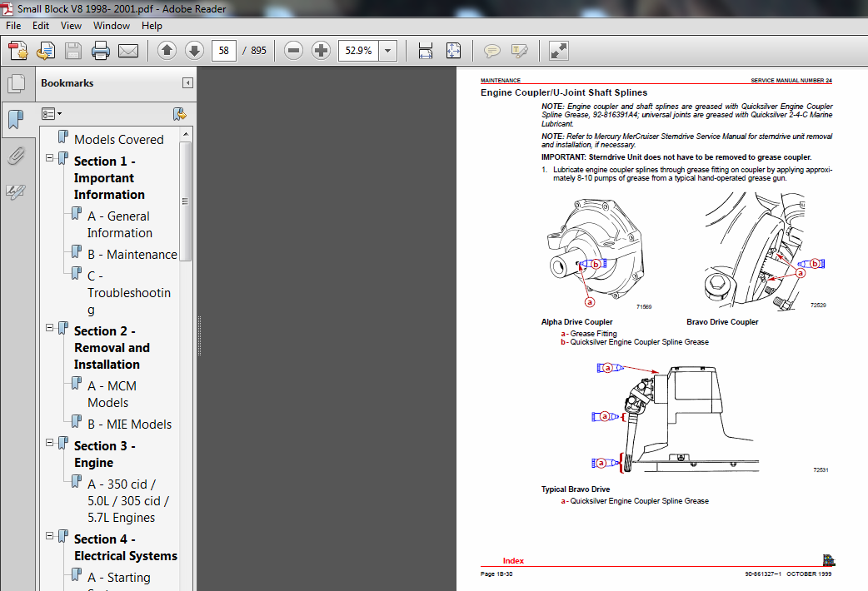Open the zoom level dropdown arrow
The width and height of the screenshot is (868, 591).
(x=388, y=51)
